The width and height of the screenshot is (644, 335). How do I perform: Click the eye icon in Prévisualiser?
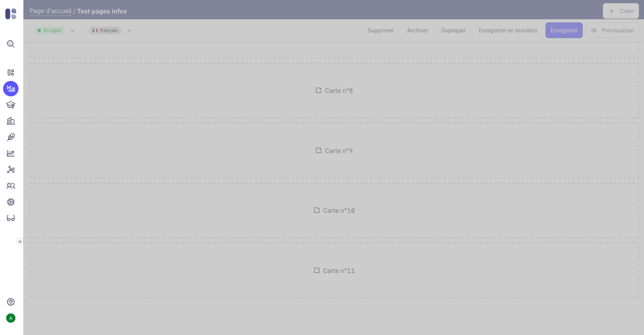[594, 30]
